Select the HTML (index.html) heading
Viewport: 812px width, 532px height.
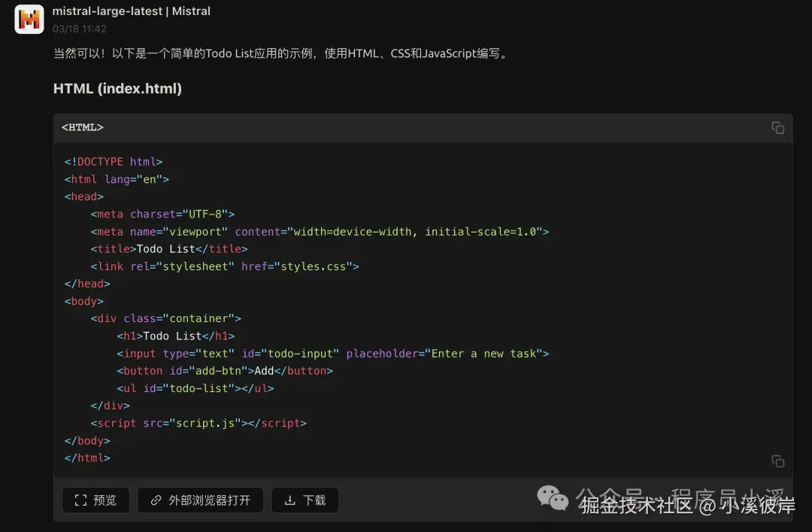pos(117,88)
